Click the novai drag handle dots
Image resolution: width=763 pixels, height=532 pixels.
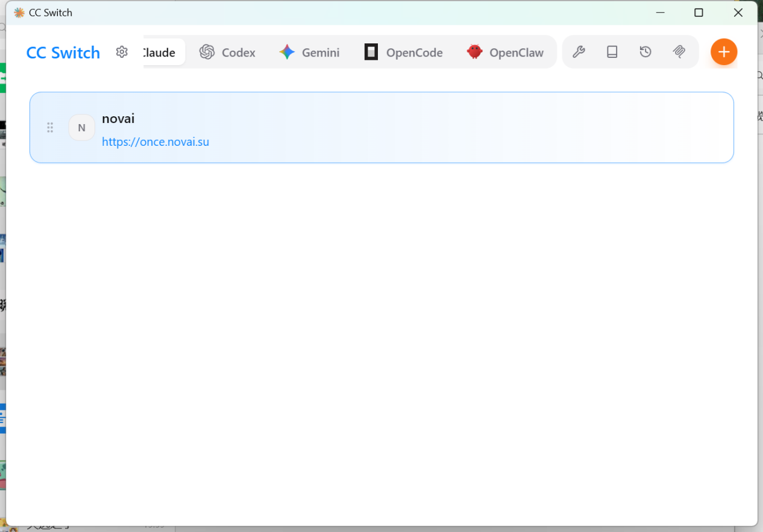click(50, 127)
